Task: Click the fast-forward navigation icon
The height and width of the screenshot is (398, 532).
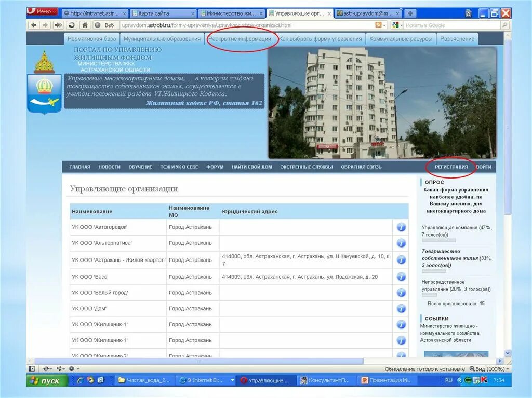Action: pyautogui.click(x=58, y=25)
